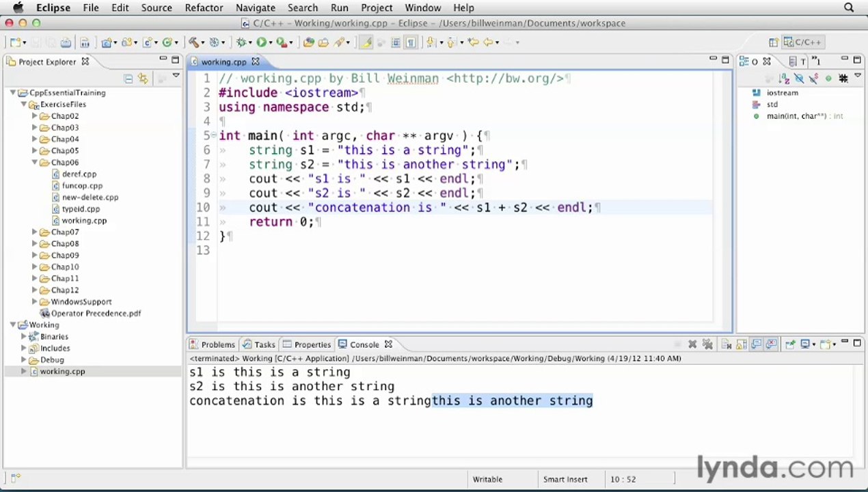
Task: Click the Run green play button
Action: tap(261, 42)
